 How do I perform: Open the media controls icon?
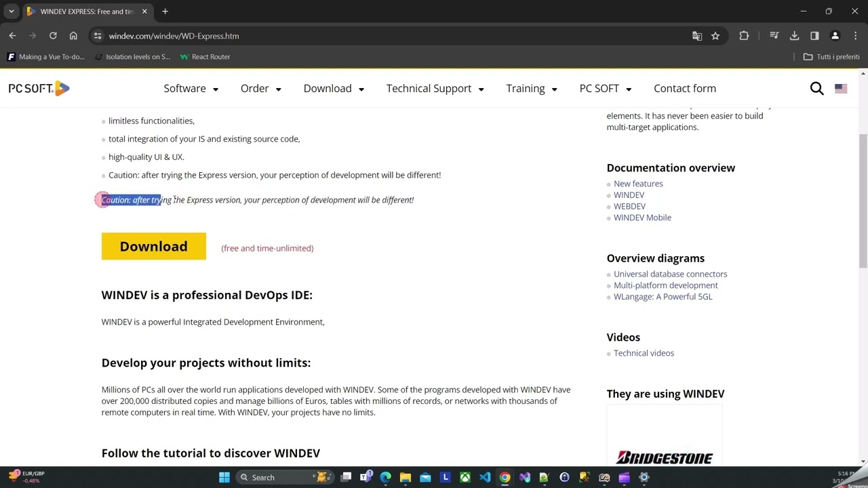774,36
